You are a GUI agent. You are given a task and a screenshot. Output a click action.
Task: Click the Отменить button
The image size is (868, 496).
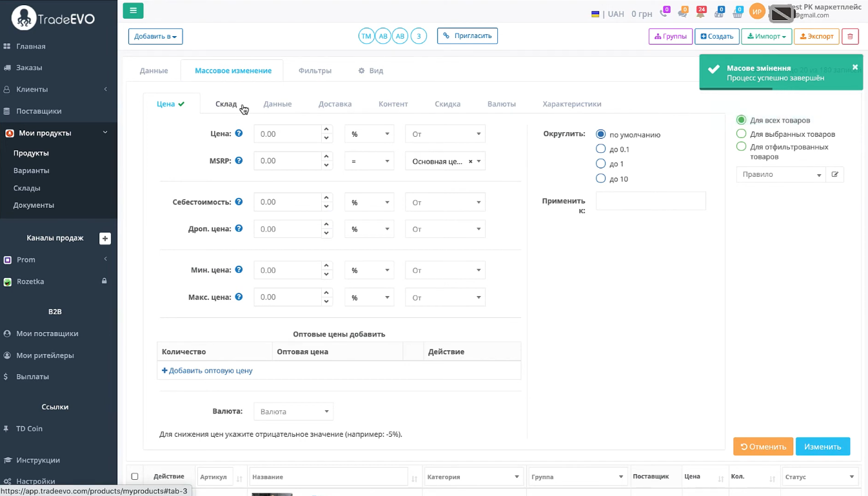763,446
